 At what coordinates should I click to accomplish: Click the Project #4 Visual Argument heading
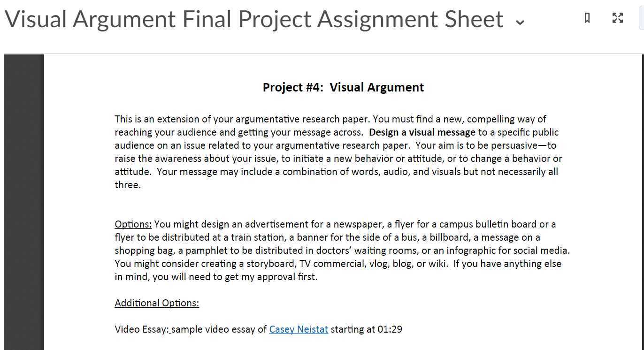(x=343, y=87)
